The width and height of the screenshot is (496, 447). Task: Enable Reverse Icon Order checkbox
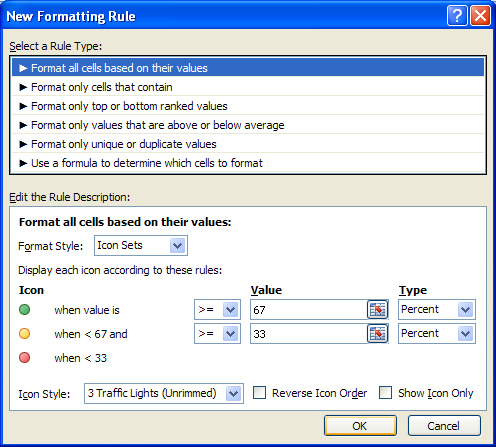tap(259, 393)
